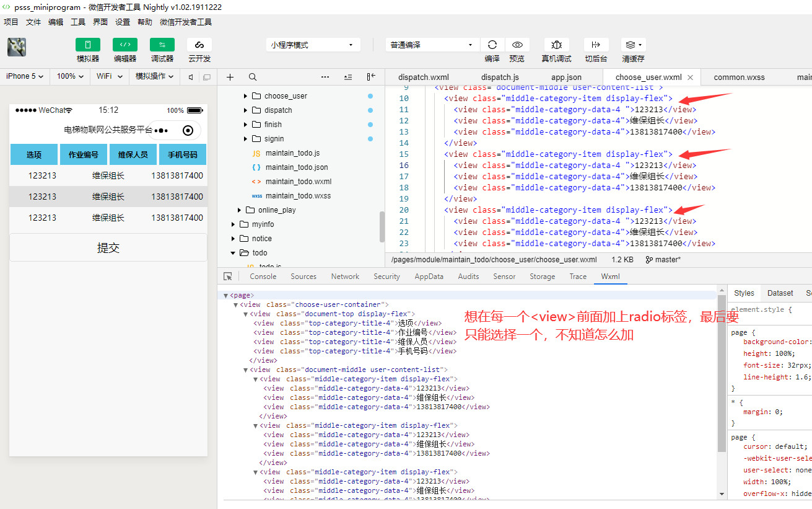Switch to the app.json editor tab

pos(567,77)
